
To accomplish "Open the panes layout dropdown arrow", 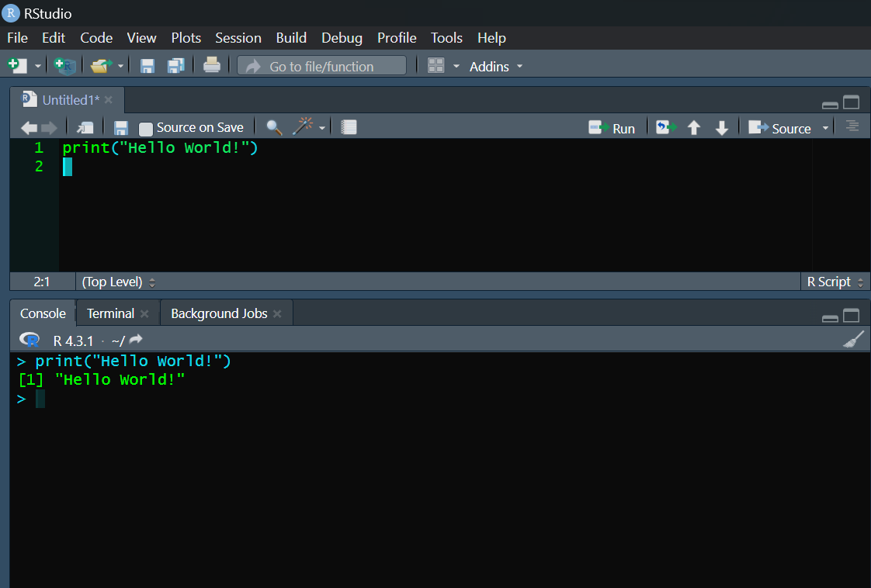I will pyautogui.click(x=456, y=66).
